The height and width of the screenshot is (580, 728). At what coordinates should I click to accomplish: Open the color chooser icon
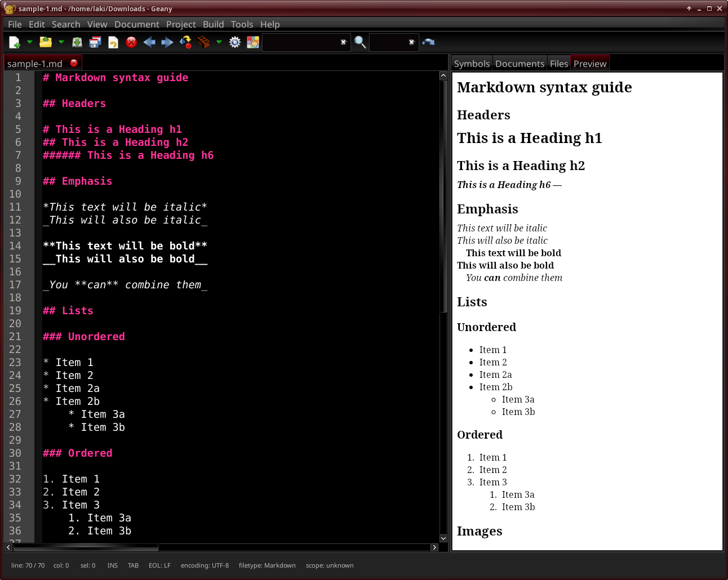[253, 42]
